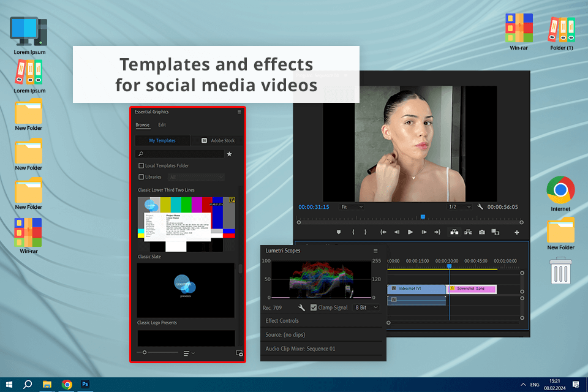Image resolution: width=588 pixels, height=392 pixels.
Task: Show hidden system tray icons
Action: point(523,385)
